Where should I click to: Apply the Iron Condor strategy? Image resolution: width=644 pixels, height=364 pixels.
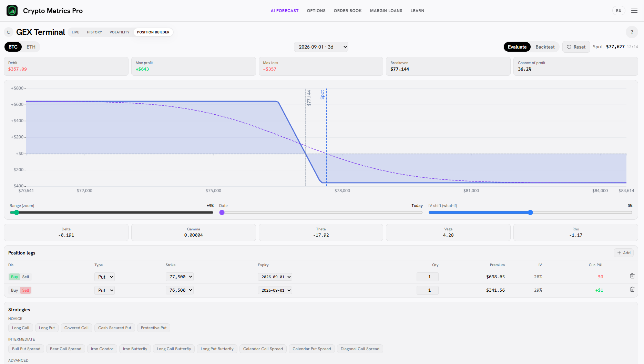102,349
